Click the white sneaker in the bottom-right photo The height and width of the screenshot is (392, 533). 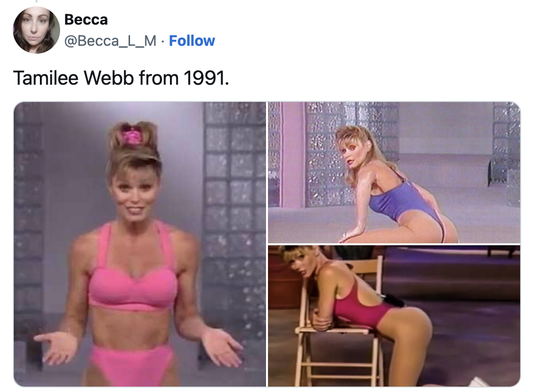(479, 382)
